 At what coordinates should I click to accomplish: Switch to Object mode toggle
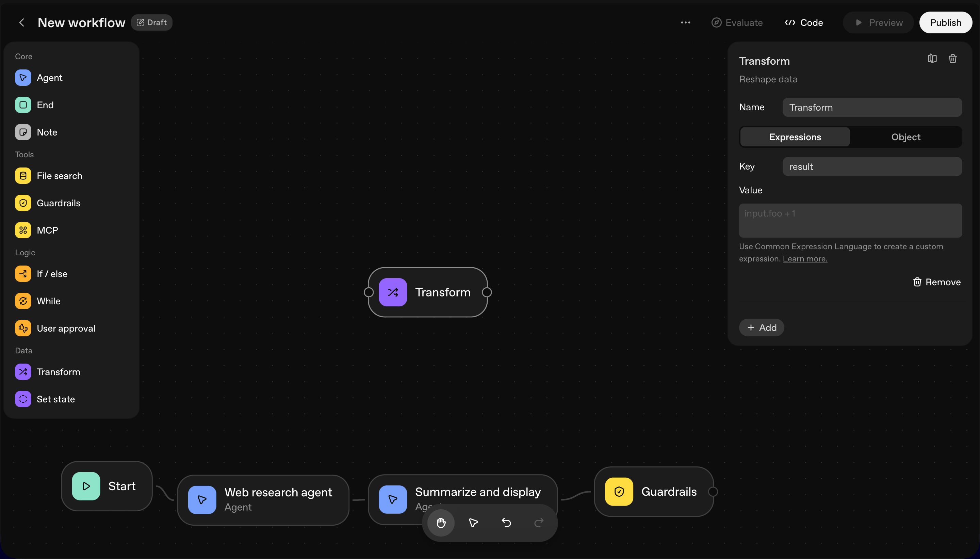coord(905,137)
